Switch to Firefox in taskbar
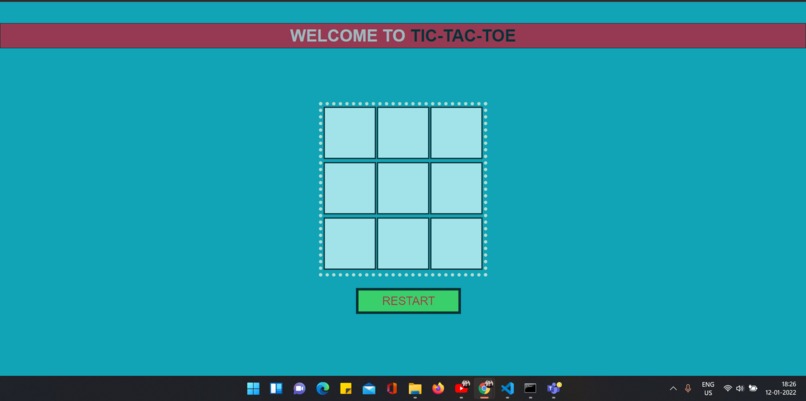The width and height of the screenshot is (806, 401). (x=438, y=389)
